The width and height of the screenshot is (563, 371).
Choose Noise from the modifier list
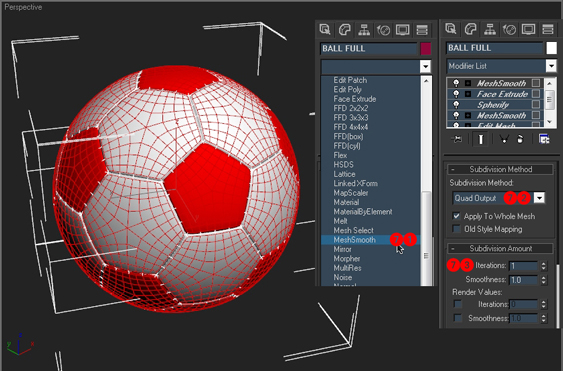pos(343,277)
